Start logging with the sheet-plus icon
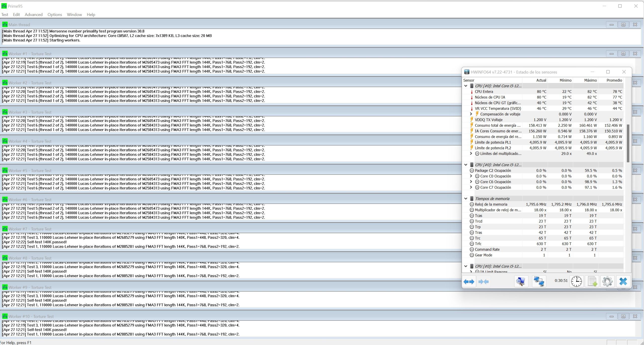644x345 pixels. click(x=592, y=281)
